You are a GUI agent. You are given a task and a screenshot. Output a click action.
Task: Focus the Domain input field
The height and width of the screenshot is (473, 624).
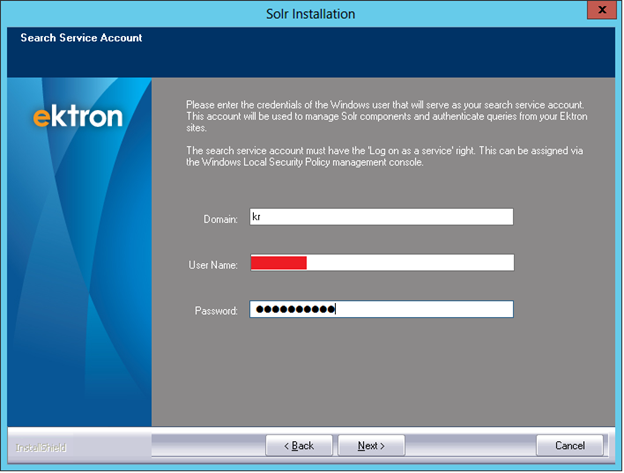click(x=380, y=218)
